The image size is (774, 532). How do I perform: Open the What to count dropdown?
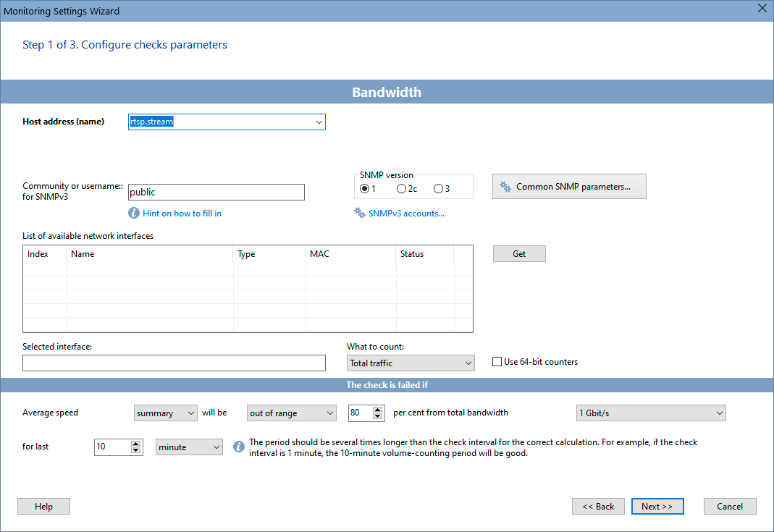(469, 363)
